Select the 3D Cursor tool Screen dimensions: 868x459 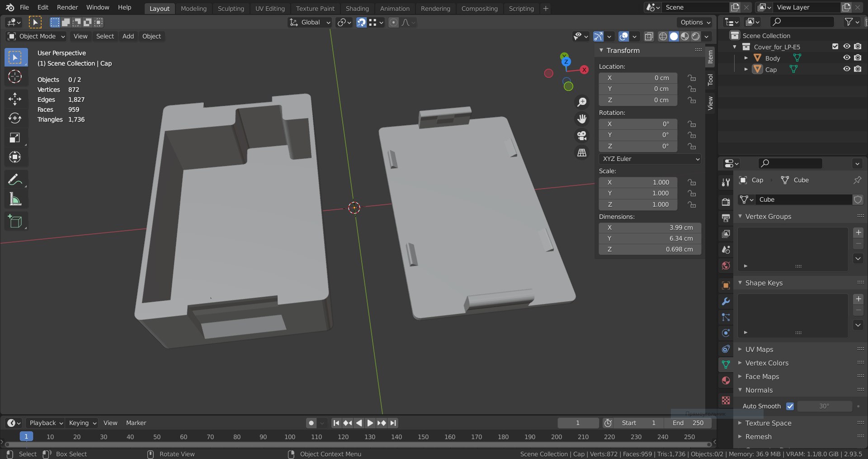pos(15,77)
